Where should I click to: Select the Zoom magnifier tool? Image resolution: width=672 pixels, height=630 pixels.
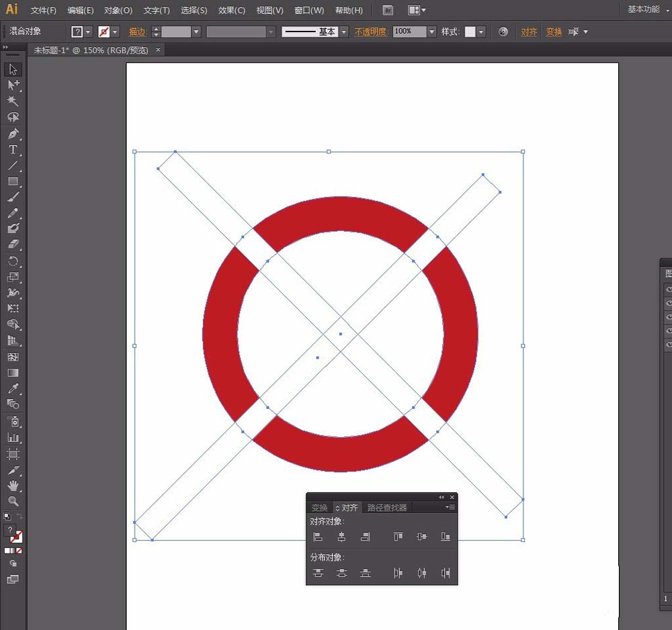click(x=13, y=501)
